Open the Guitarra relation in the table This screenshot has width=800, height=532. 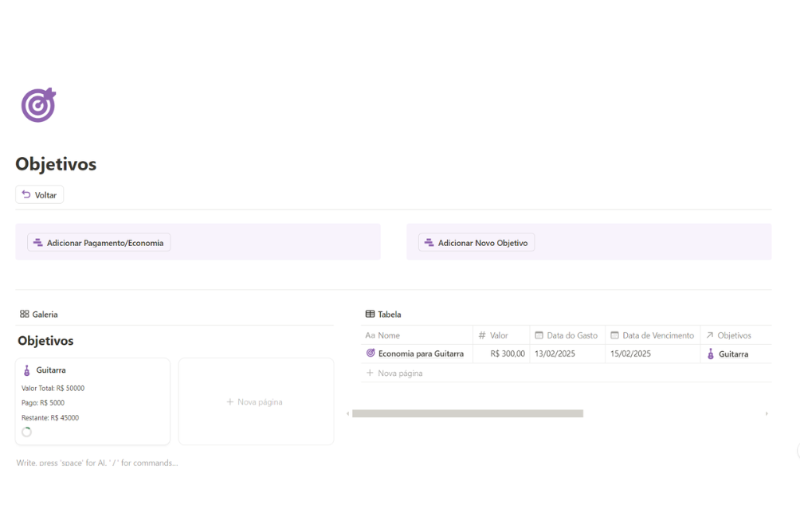(x=733, y=354)
